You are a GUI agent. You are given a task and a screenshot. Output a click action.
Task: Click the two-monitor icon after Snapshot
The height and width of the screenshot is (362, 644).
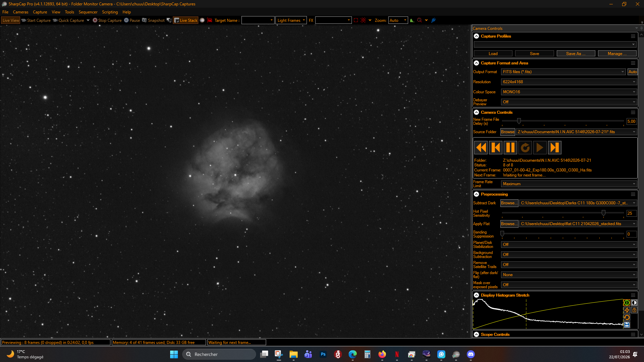(169, 20)
